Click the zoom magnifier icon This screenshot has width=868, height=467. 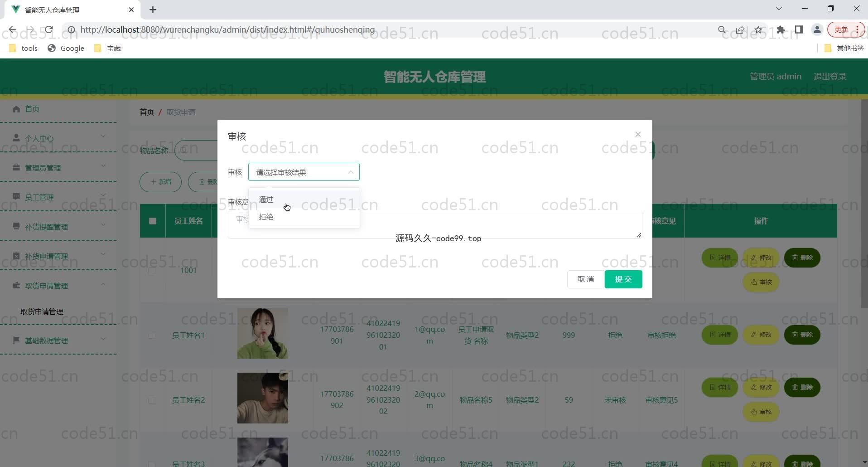pos(722,29)
